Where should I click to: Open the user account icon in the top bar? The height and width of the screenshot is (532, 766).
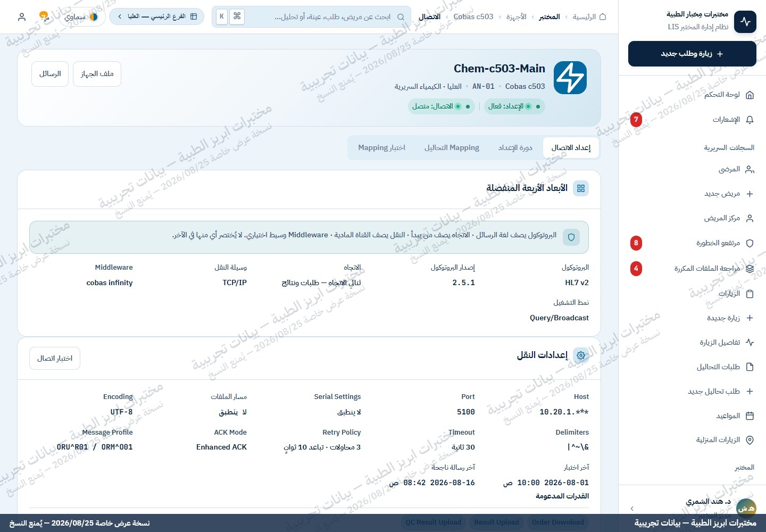click(x=22, y=17)
